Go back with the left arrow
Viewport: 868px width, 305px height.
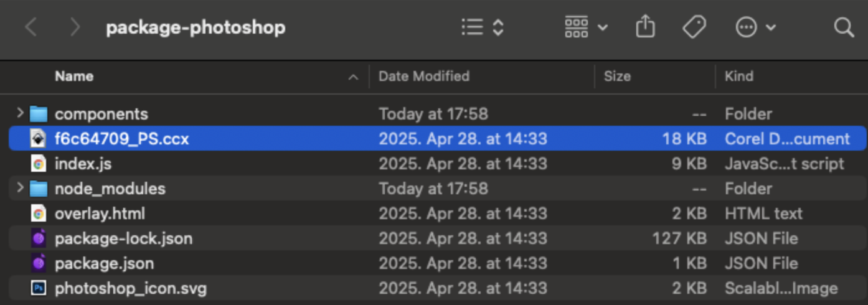31,27
